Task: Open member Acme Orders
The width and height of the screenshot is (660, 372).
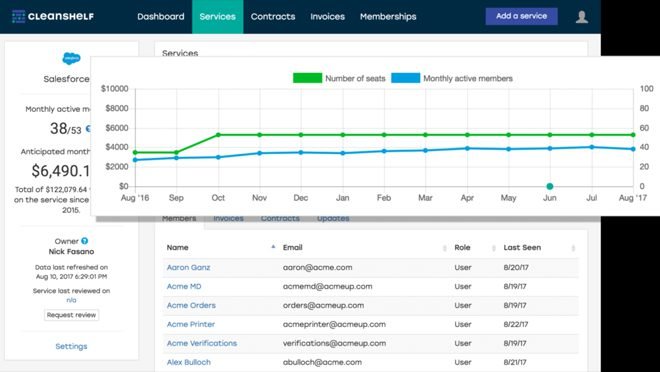Action: pos(191,306)
